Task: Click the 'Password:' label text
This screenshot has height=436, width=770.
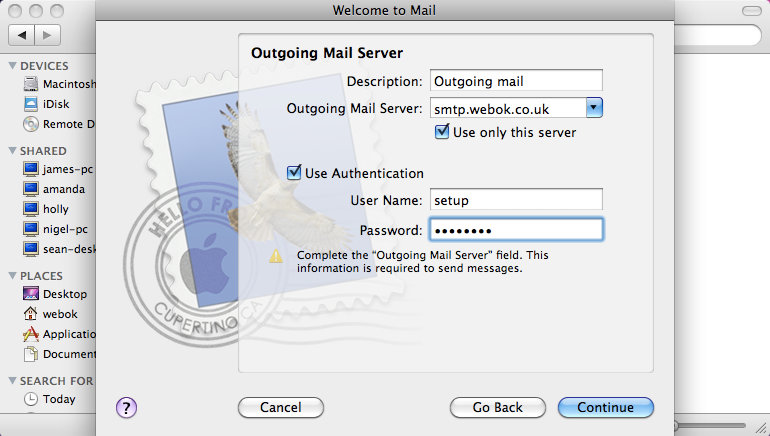Action: (391, 230)
